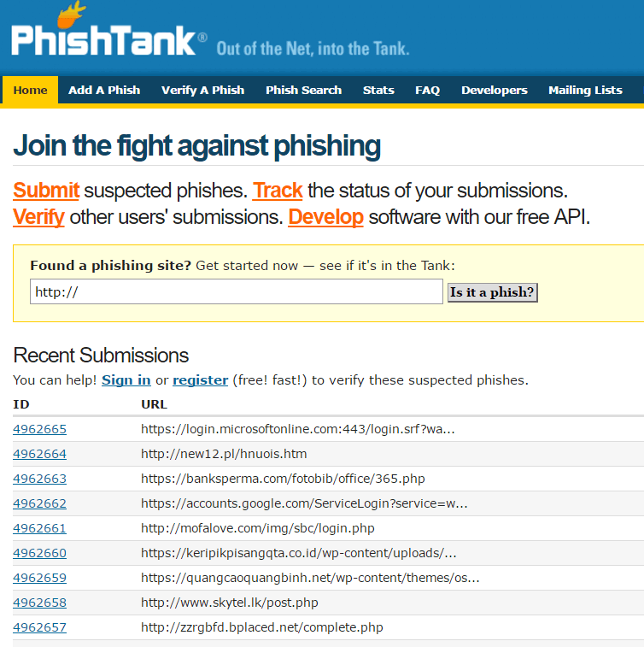Open Developers section

tap(495, 90)
